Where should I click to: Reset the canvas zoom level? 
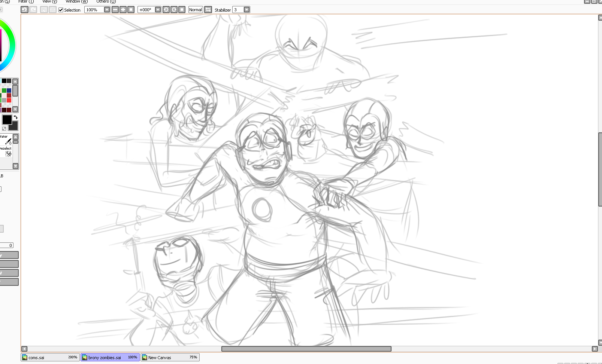tap(131, 10)
